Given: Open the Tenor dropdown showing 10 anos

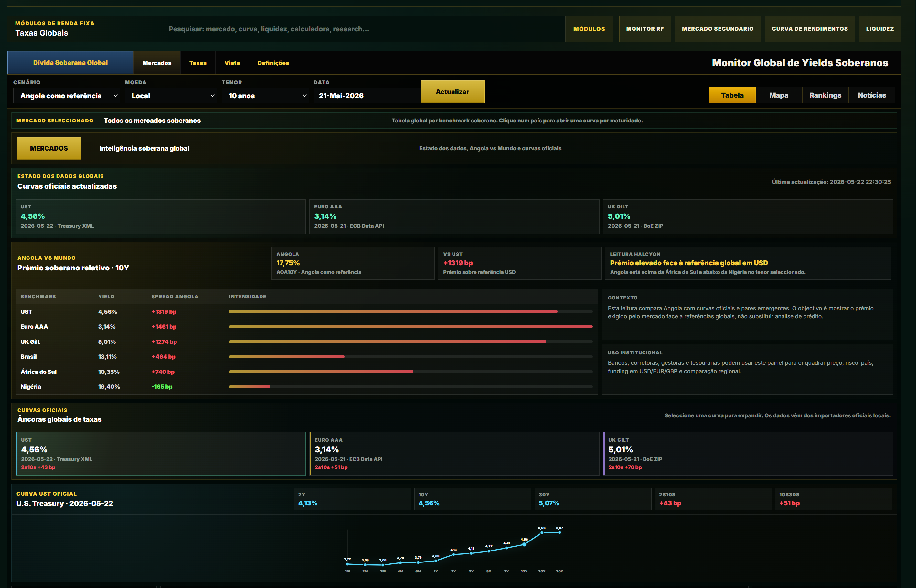Looking at the screenshot, I should [x=265, y=95].
